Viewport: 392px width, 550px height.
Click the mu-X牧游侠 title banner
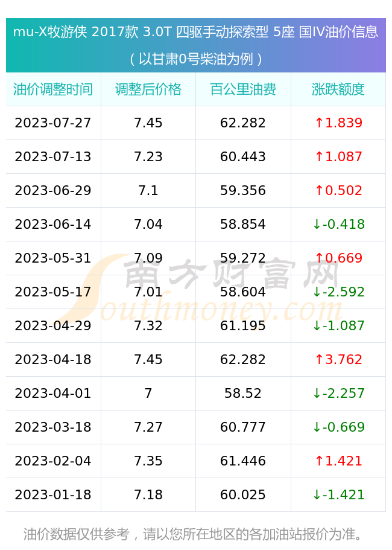coord(196,45)
